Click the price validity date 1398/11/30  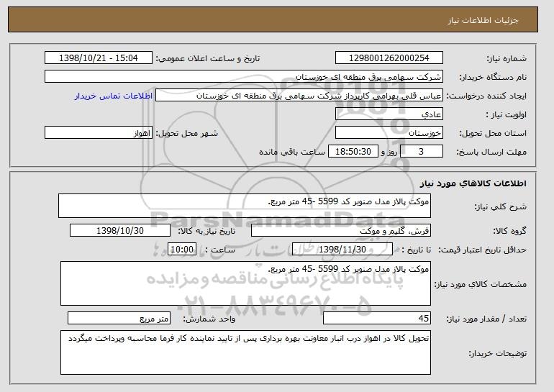pyautogui.click(x=342, y=250)
